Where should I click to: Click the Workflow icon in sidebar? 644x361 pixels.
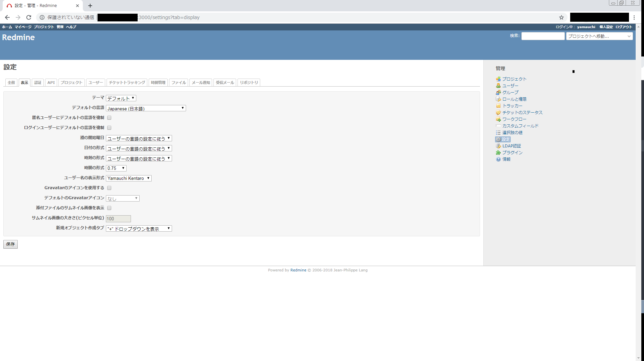pos(498,119)
